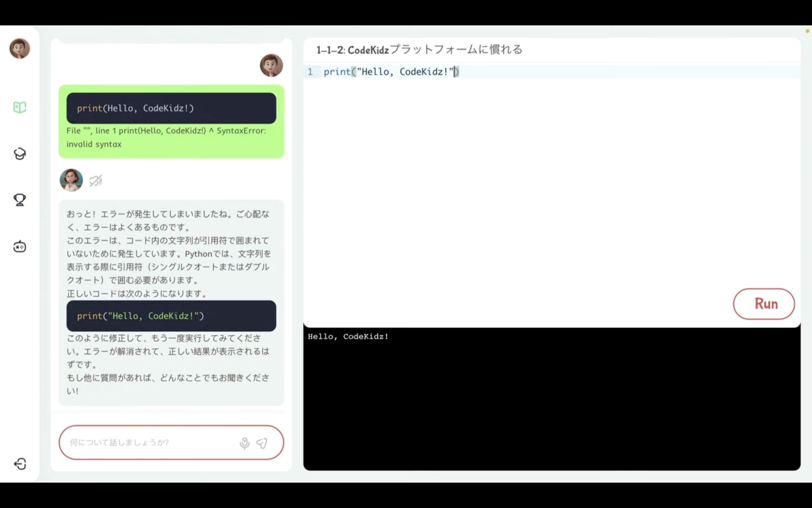Open the user profile avatar in sidebar
This screenshot has width=812, height=508.
19,48
